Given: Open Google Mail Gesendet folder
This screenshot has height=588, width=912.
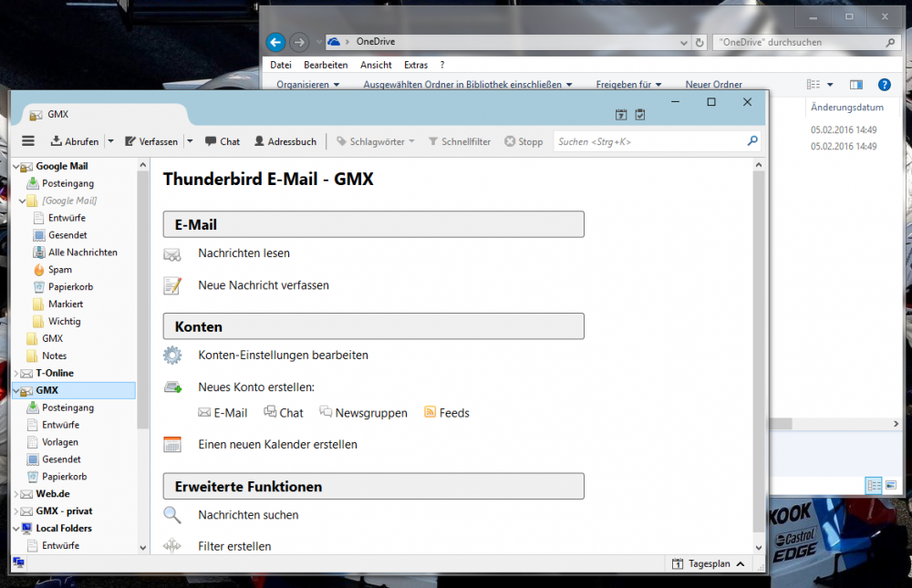Looking at the screenshot, I should [x=67, y=235].
